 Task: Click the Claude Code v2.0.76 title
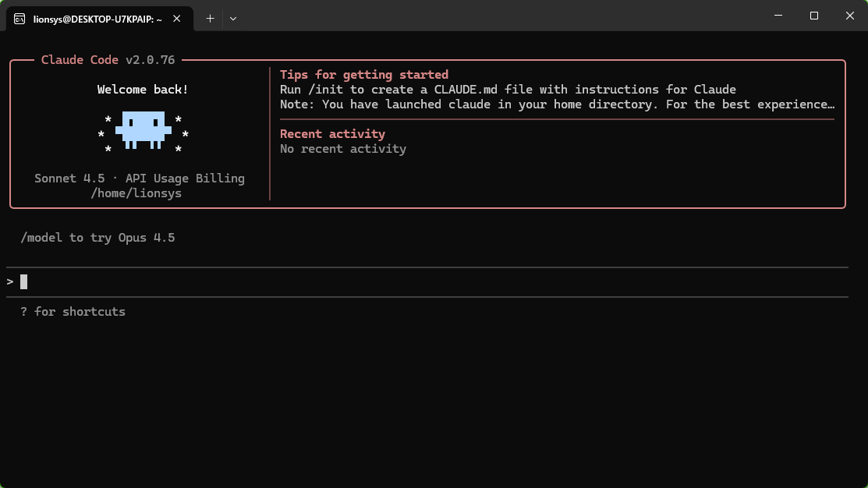[x=108, y=60]
